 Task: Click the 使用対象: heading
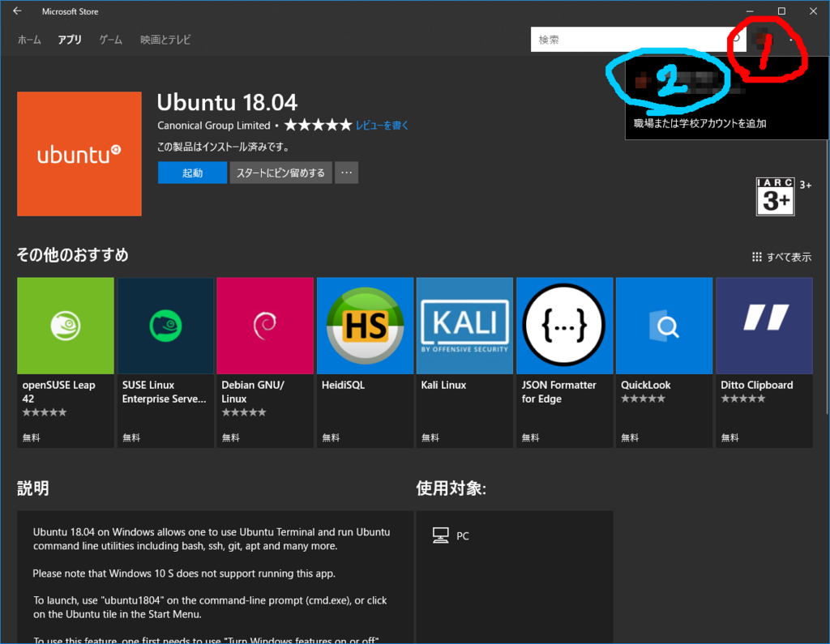point(451,488)
